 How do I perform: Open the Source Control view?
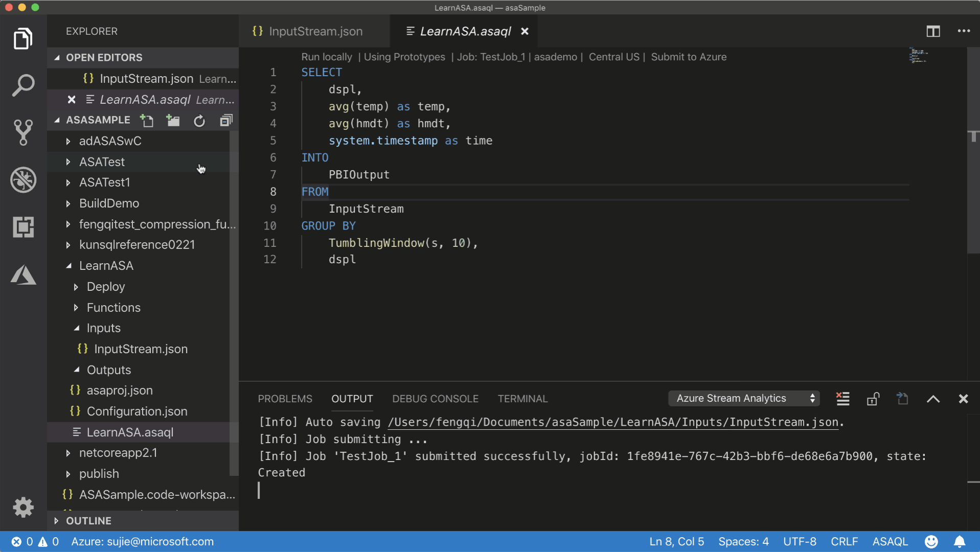click(23, 132)
